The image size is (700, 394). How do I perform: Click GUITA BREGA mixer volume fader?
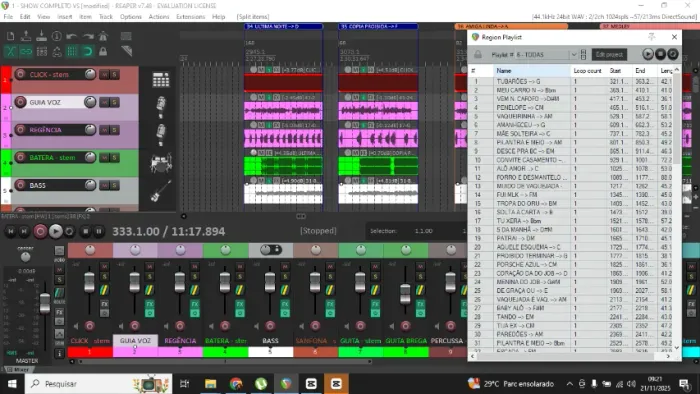click(x=405, y=293)
